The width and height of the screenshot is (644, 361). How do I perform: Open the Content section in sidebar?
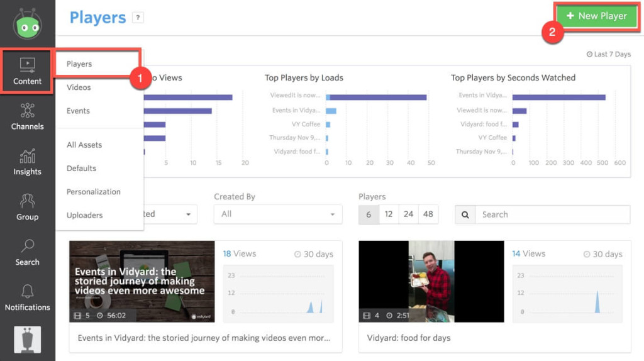27,71
